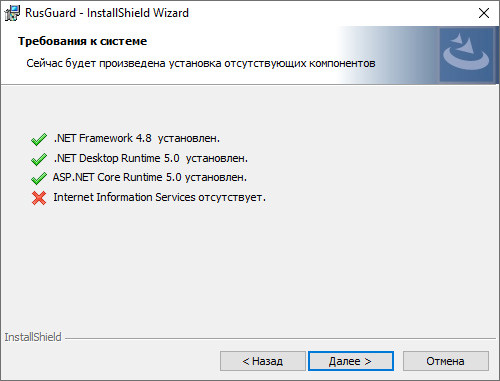The height and width of the screenshot is (381, 500).
Task: Click the green checkmark beside ASP.NET Core Runtime
Action: pyautogui.click(x=39, y=178)
